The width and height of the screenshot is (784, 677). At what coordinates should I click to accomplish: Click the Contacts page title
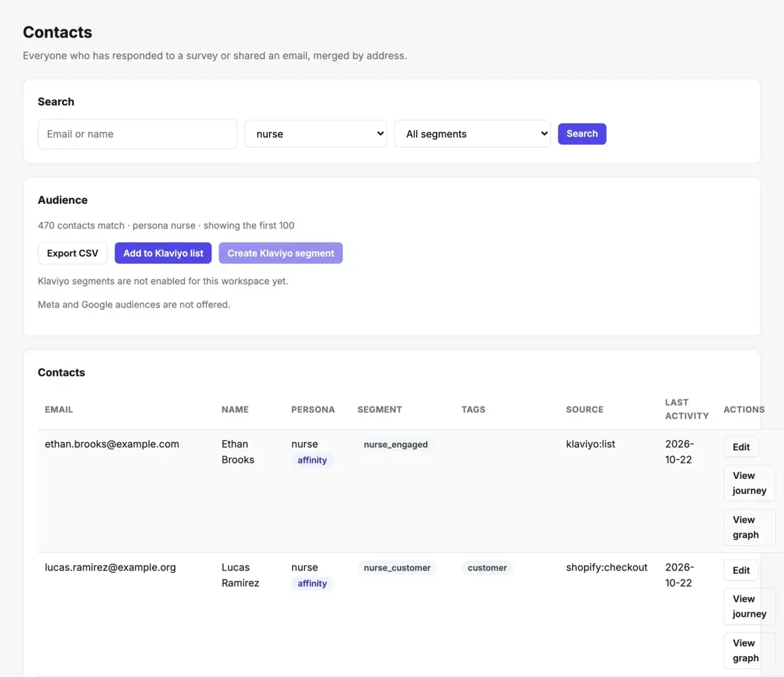[57, 32]
